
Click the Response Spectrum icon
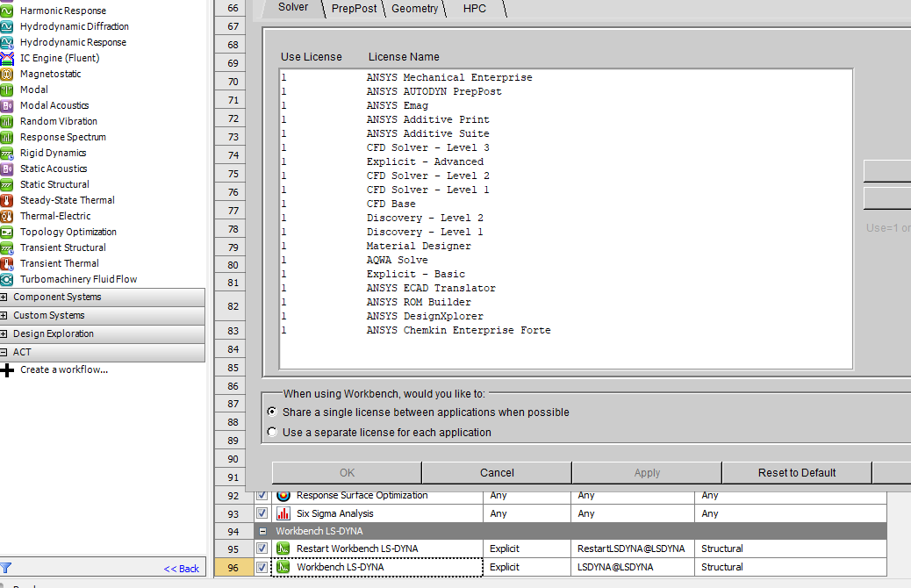coord(6,137)
